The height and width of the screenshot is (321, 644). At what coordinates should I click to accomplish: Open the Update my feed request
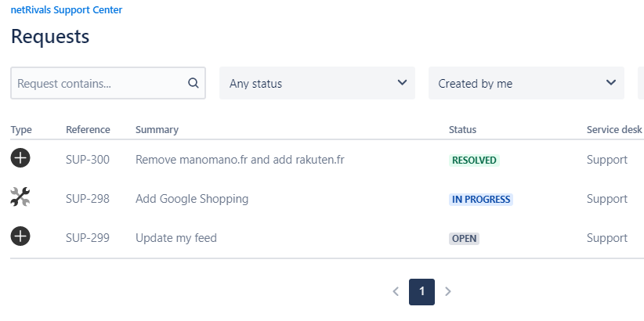[176, 238]
